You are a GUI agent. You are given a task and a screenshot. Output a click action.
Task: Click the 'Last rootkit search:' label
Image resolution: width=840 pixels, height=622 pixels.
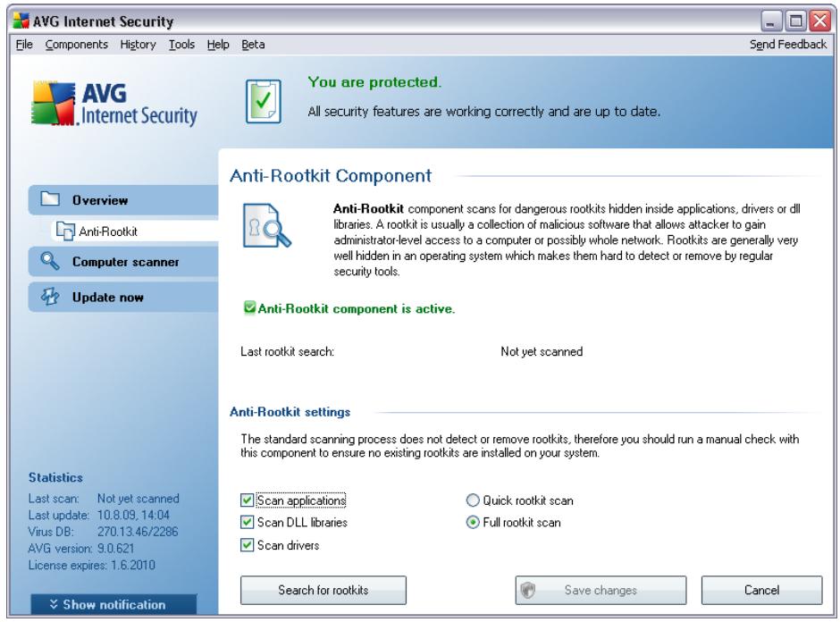[x=287, y=351]
